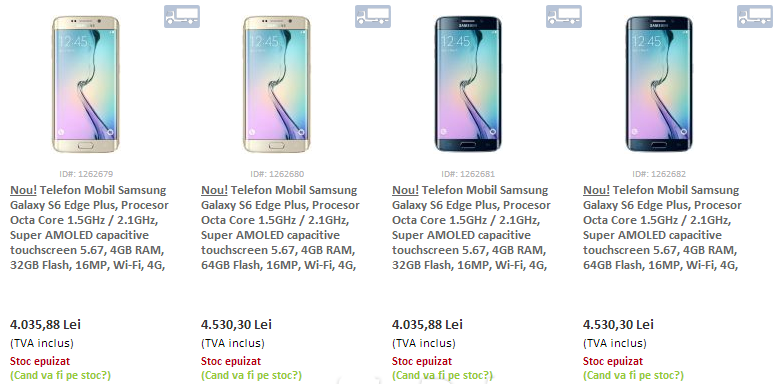Click the delivery truck icon for product 1262682

point(755,16)
